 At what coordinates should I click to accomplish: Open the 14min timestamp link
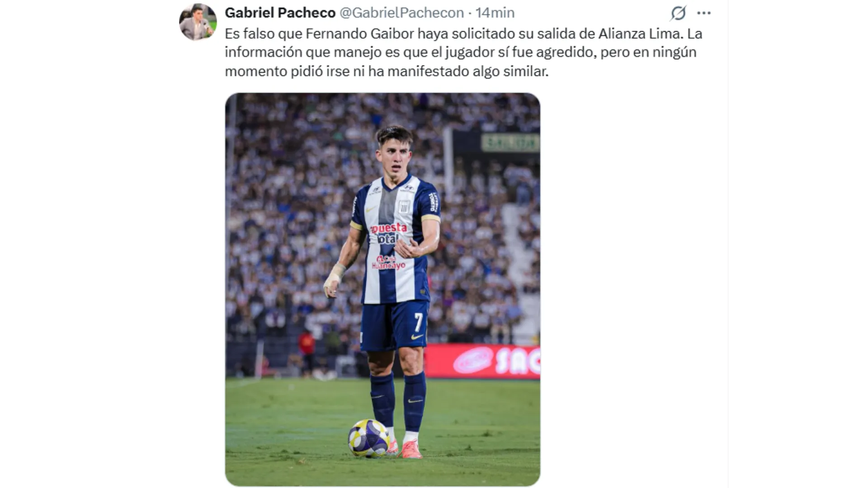click(x=495, y=13)
